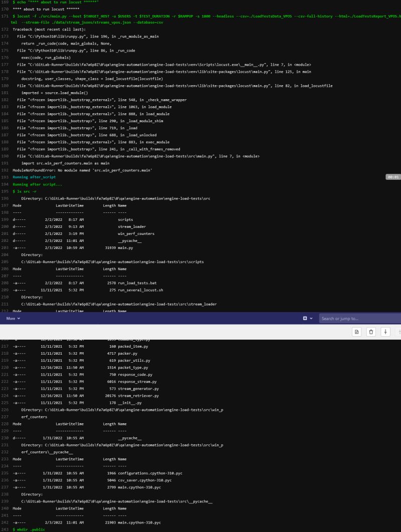Select line number 169 echo command permalink
Image resolution: width=401 pixels, height=532 pixels.
pyautogui.click(x=5, y=2)
